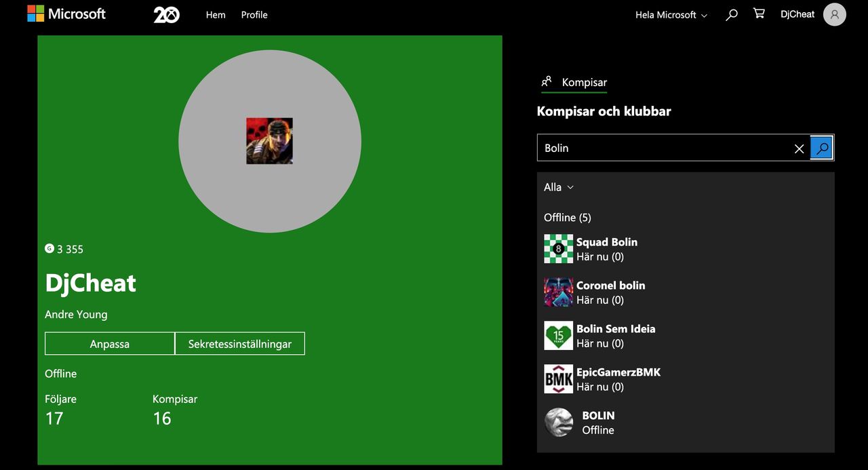Open EpicGamerzBMK club avatar
The image size is (868, 470).
pos(558,379)
